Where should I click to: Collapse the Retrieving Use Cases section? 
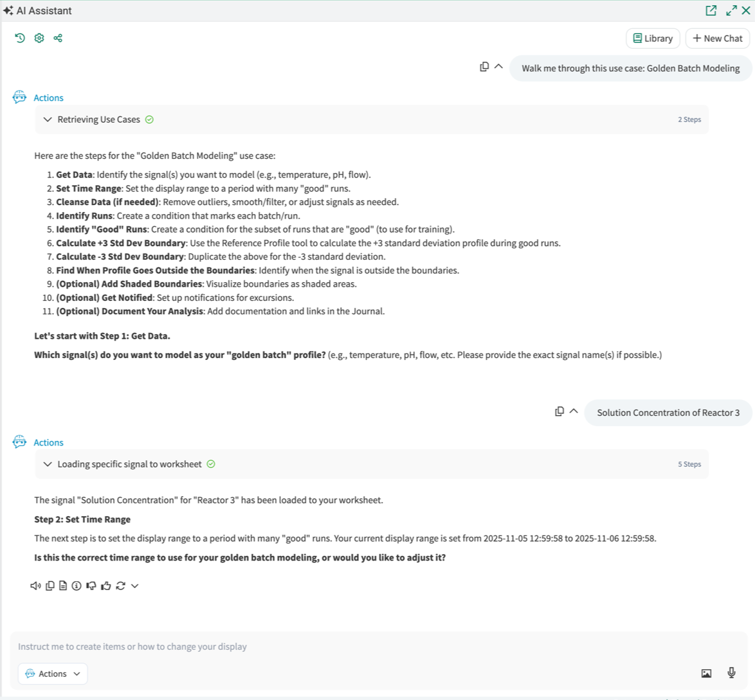pyautogui.click(x=48, y=120)
